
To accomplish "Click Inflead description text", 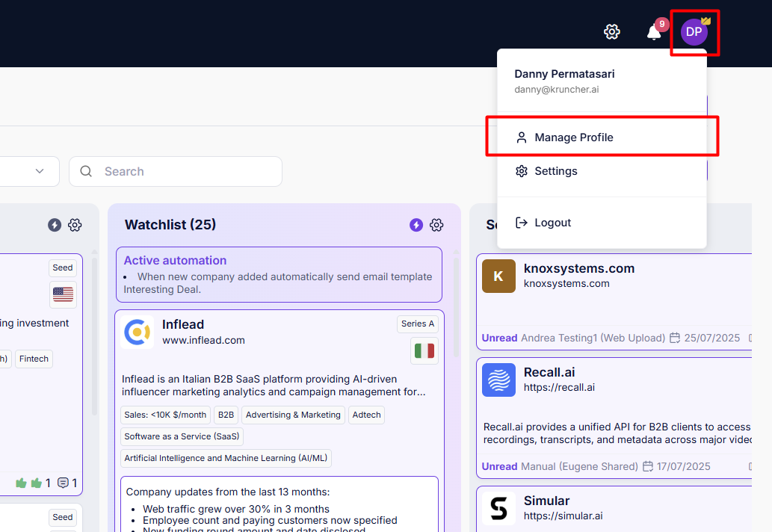I will tap(274, 386).
